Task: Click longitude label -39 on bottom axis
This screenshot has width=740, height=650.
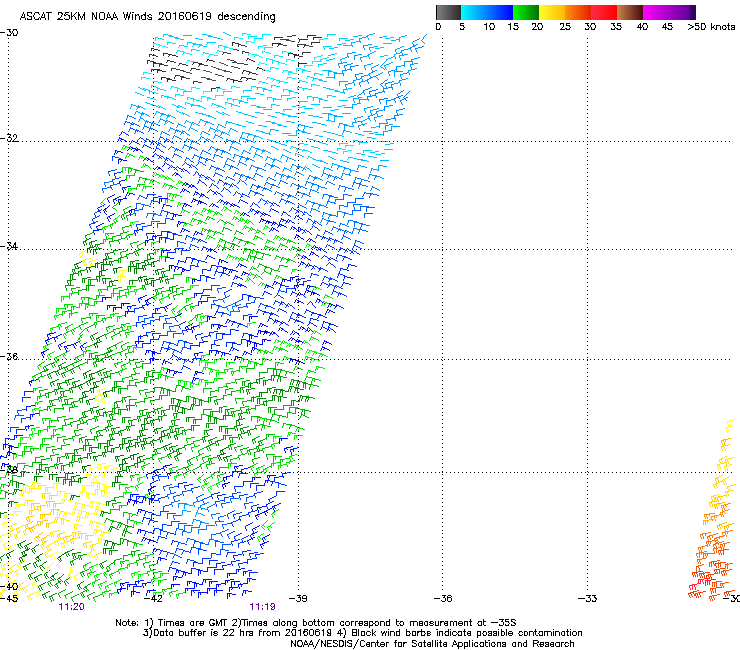Action: coord(298,599)
